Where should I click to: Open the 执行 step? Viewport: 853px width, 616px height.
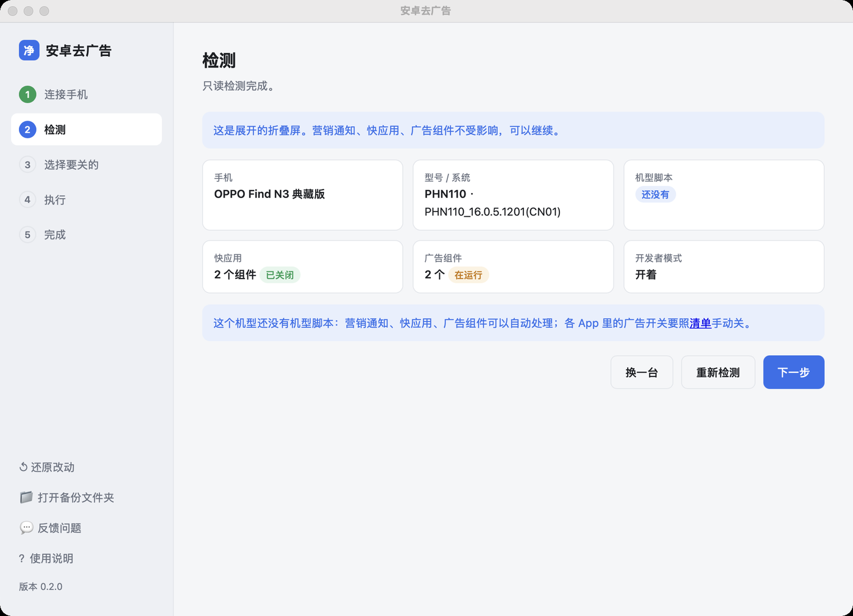87,200
